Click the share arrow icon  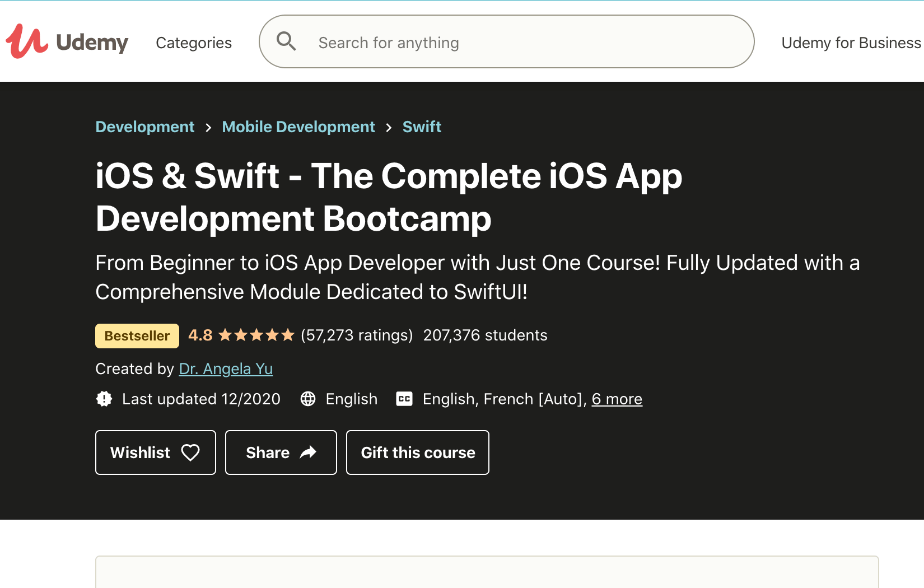pyautogui.click(x=308, y=452)
